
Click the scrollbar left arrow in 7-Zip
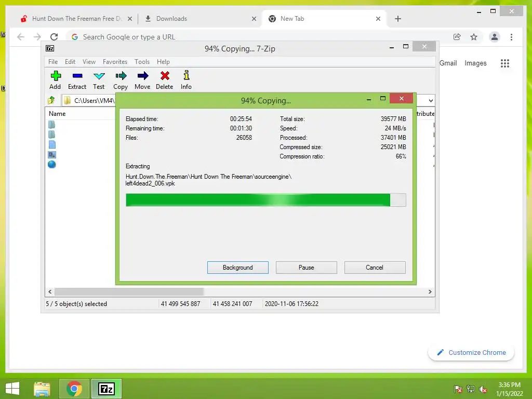point(50,292)
